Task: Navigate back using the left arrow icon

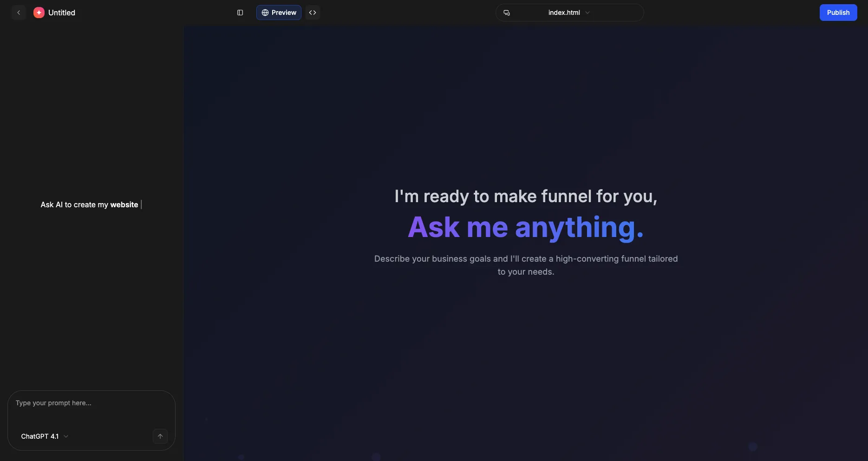Action: point(19,13)
